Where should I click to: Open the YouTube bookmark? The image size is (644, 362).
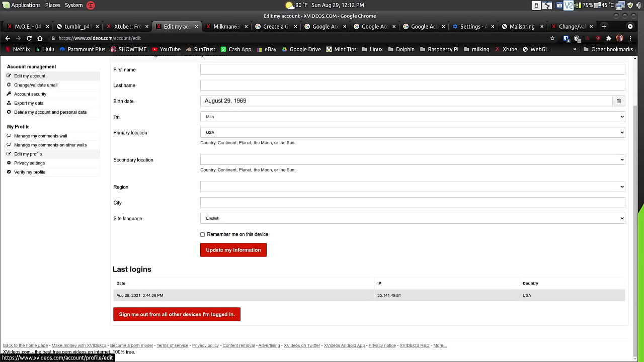[166, 49]
